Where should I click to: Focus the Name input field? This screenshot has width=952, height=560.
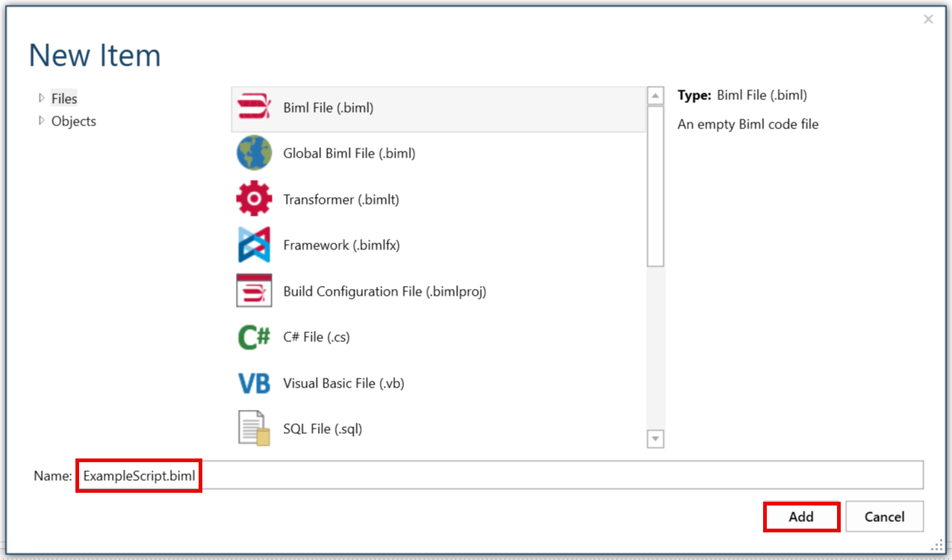click(500, 476)
